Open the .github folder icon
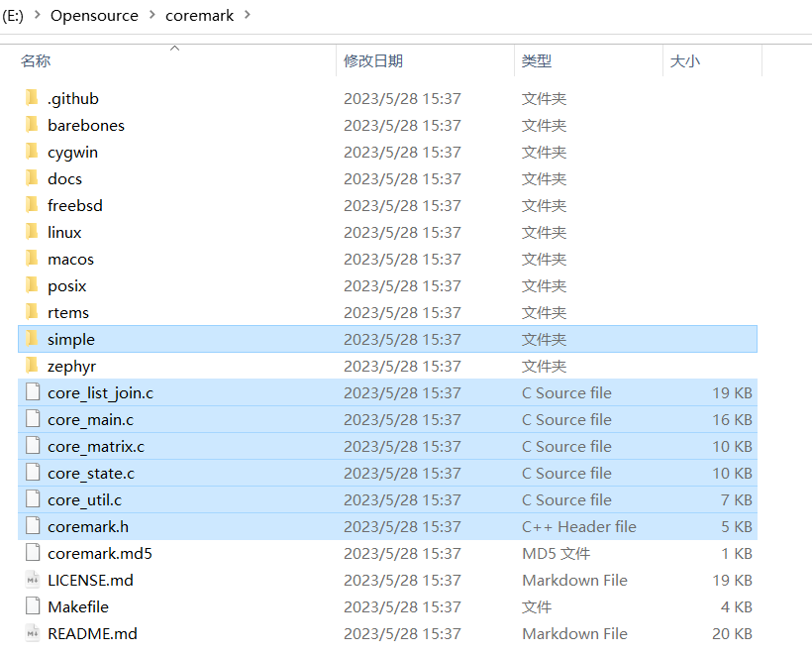 point(33,98)
